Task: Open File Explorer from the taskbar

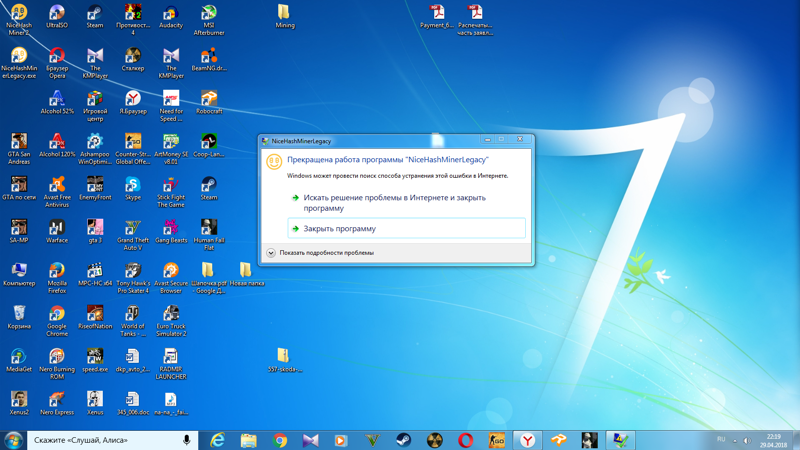Action: pos(248,440)
